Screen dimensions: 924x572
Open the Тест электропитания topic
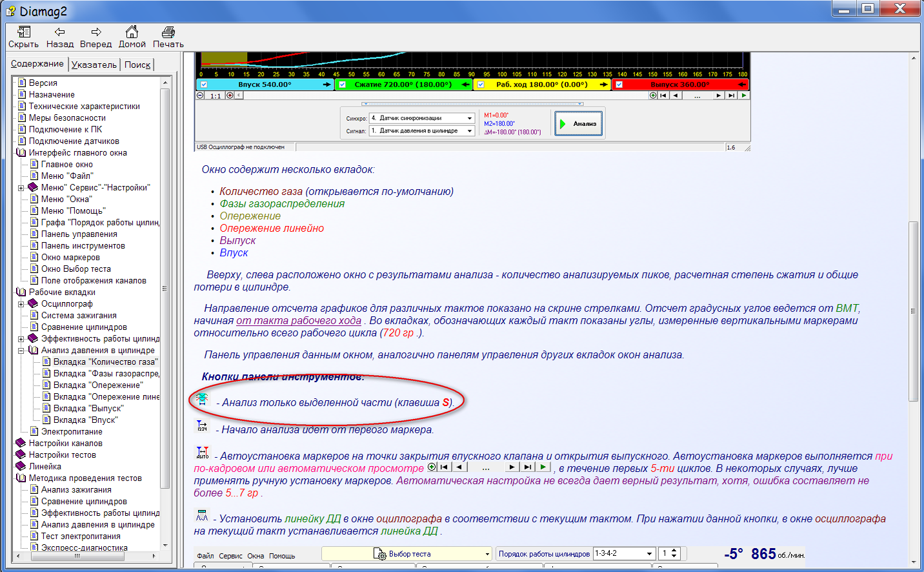[x=81, y=536]
